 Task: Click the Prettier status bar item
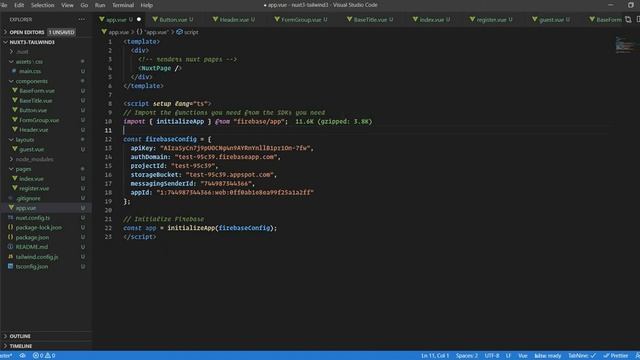[x=616, y=356]
